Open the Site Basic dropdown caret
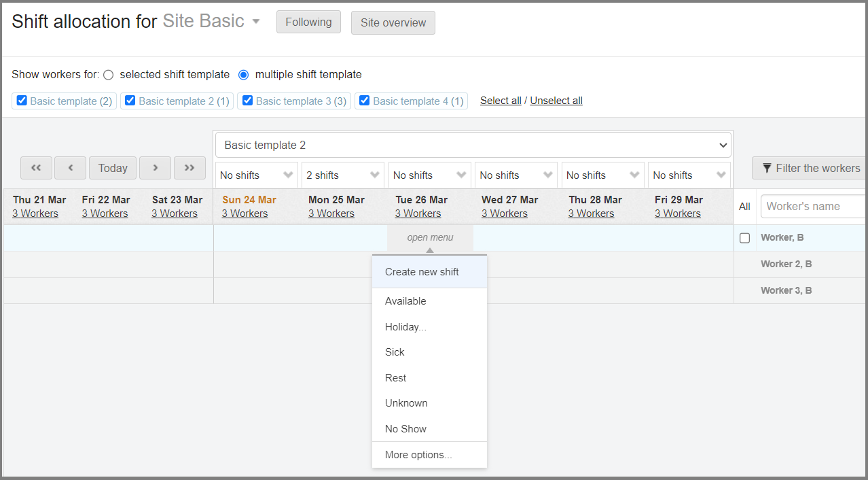The image size is (868, 480). pyautogui.click(x=256, y=21)
